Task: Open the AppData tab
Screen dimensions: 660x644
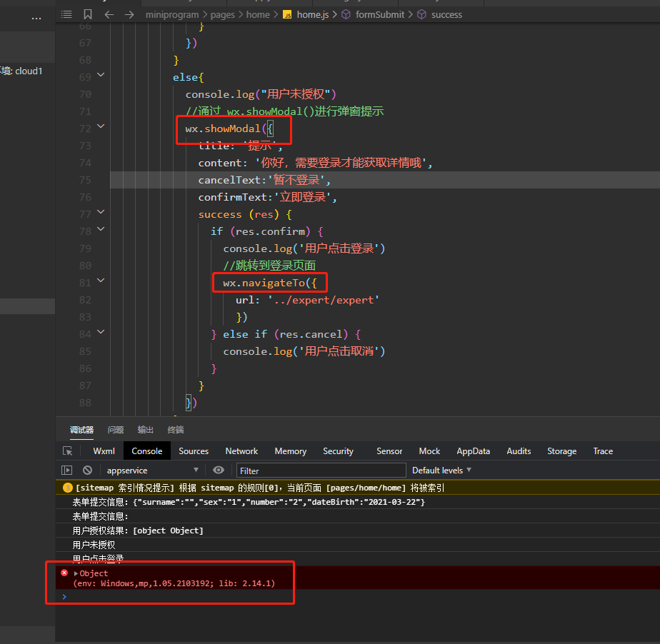Action: click(473, 451)
